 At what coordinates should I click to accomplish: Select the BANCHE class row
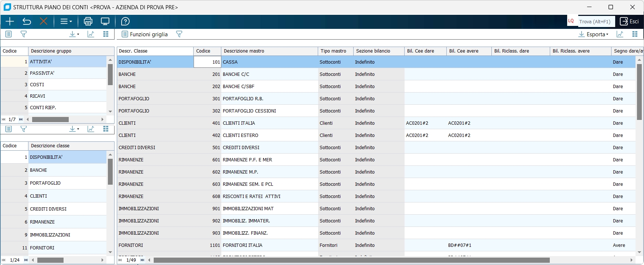[x=38, y=170]
